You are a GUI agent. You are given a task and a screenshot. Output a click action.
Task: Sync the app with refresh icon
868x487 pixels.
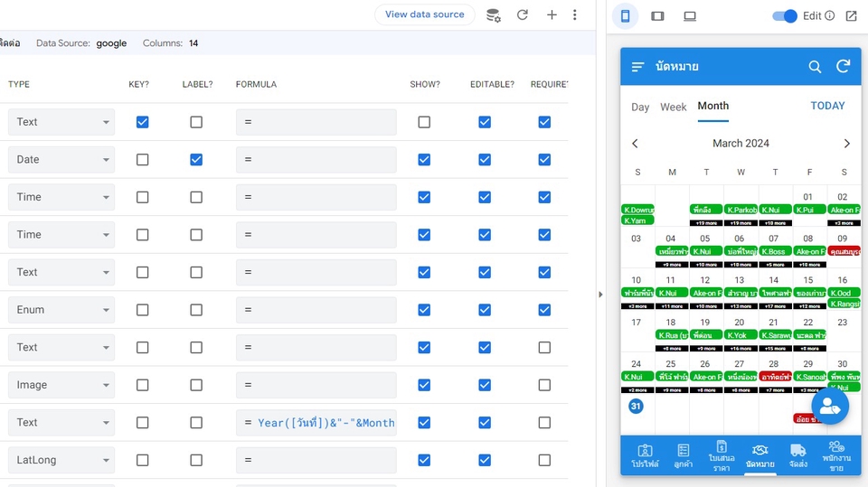coord(843,67)
